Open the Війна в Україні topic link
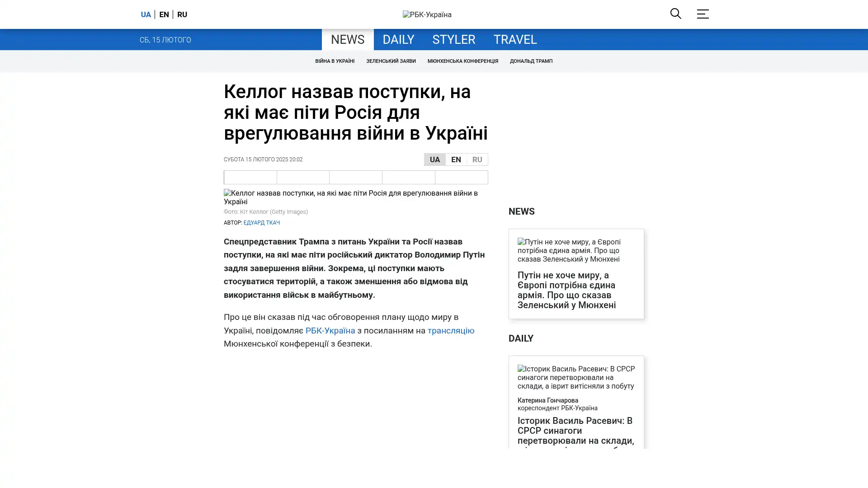The height and width of the screenshot is (488, 868). tap(335, 61)
